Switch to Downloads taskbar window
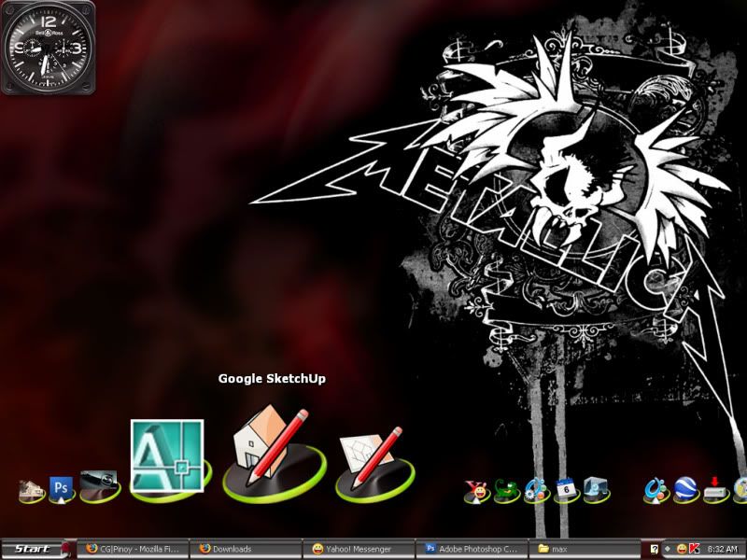Viewport: 747px width, 560px height. click(246, 549)
